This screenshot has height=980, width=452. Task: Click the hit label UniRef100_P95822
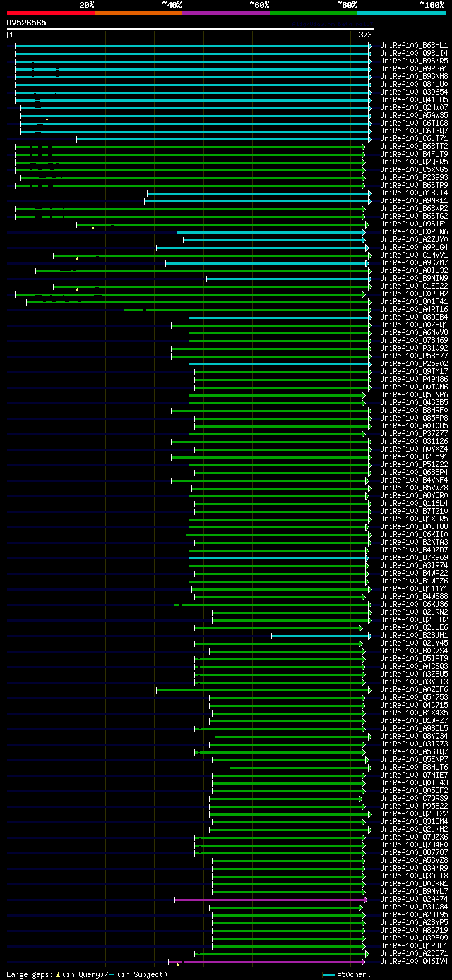click(414, 806)
